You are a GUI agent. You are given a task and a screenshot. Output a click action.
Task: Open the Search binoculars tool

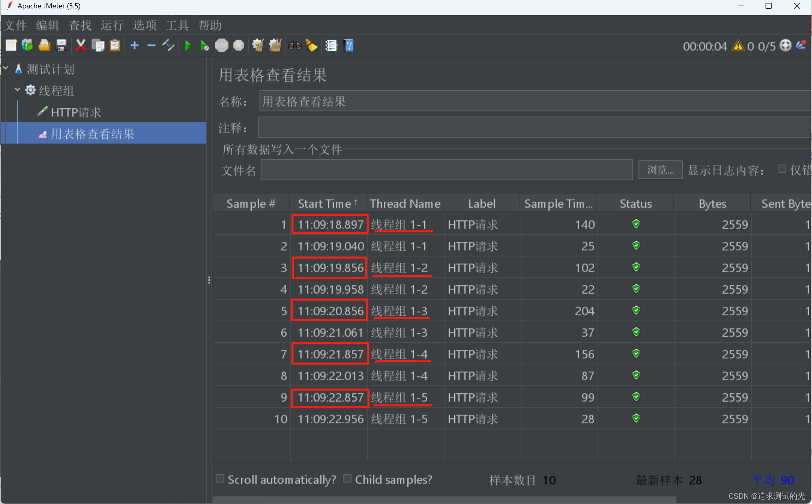tap(295, 46)
